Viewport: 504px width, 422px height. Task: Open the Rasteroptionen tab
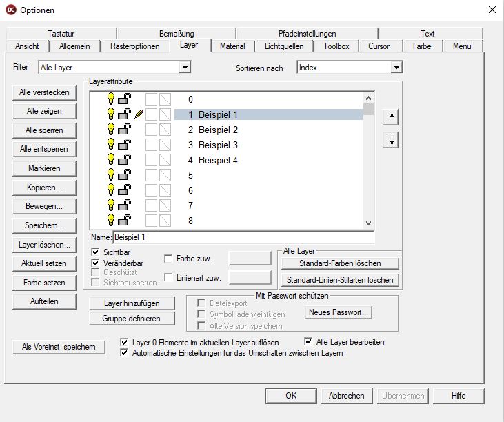135,46
